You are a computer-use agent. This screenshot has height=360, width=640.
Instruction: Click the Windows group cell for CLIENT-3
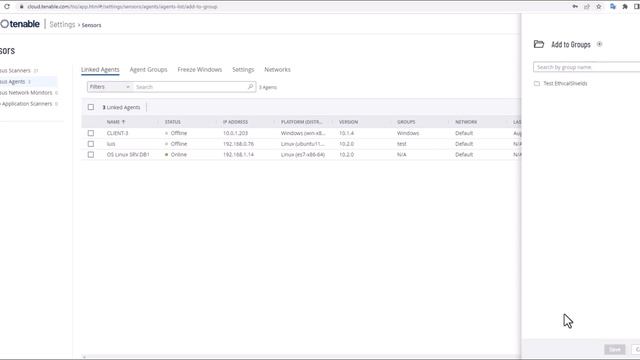[408, 133]
